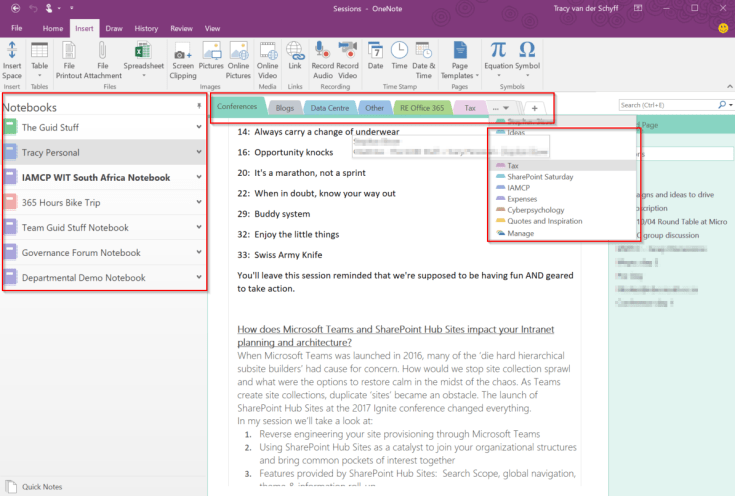This screenshot has height=496, width=735.
Task: Click the add new section button
Action: (534, 108)
